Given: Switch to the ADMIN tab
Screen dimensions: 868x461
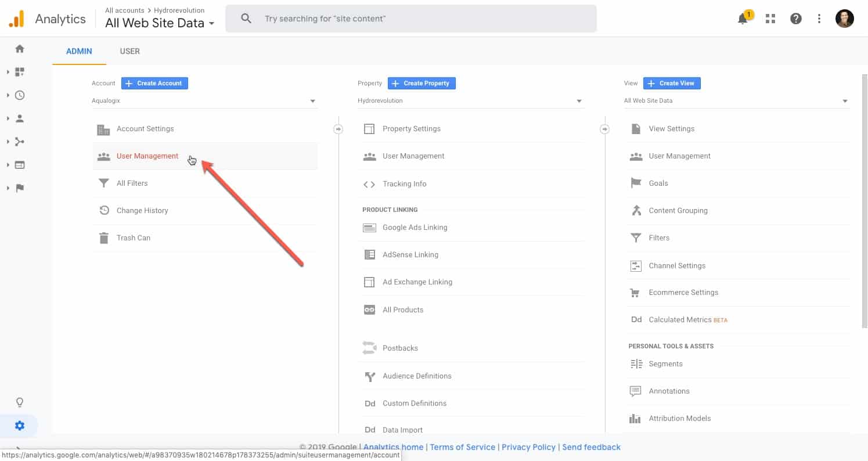Looking at the screenshot, I should pos(79,51).
